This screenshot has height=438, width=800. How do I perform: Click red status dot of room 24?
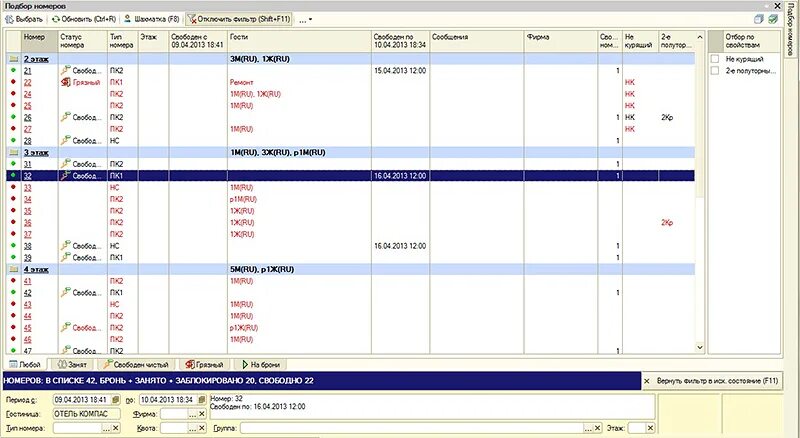(13, 93)
